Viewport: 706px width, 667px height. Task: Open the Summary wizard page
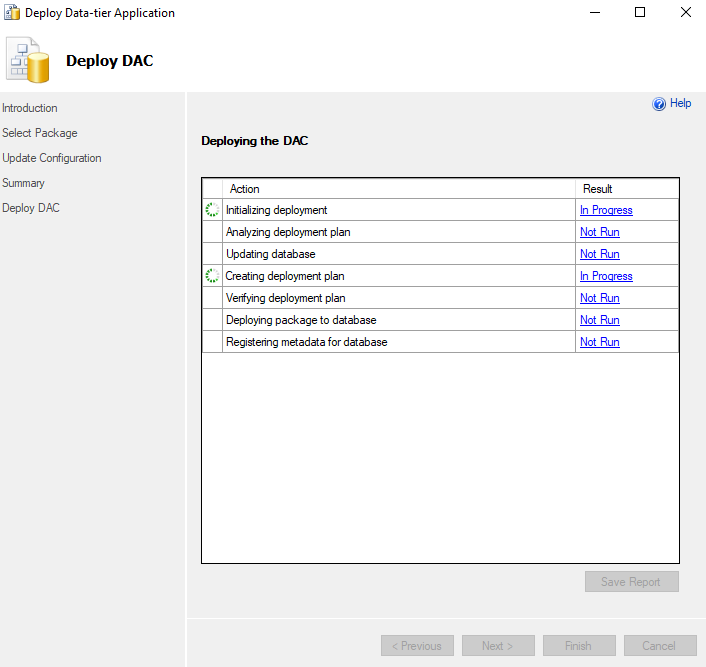coord(23,183)
